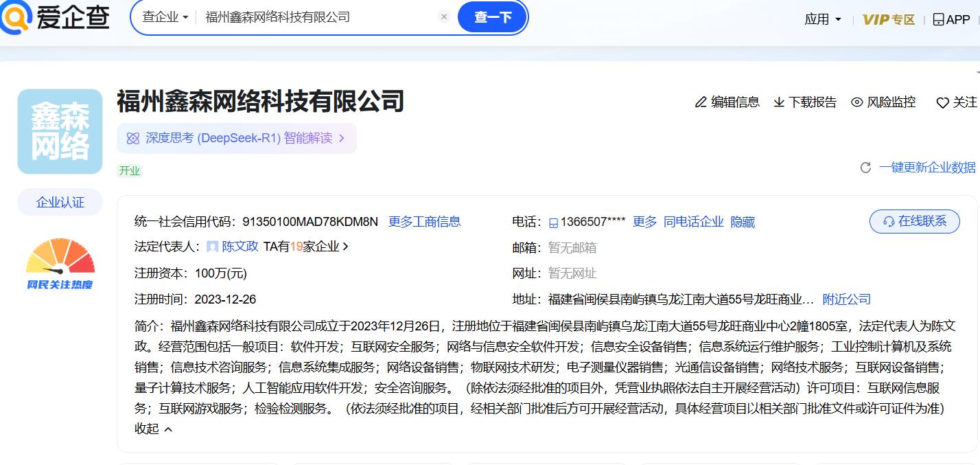Open the 查企业 search type dropdown
This screenshot has height=465, width=980.
165,17
